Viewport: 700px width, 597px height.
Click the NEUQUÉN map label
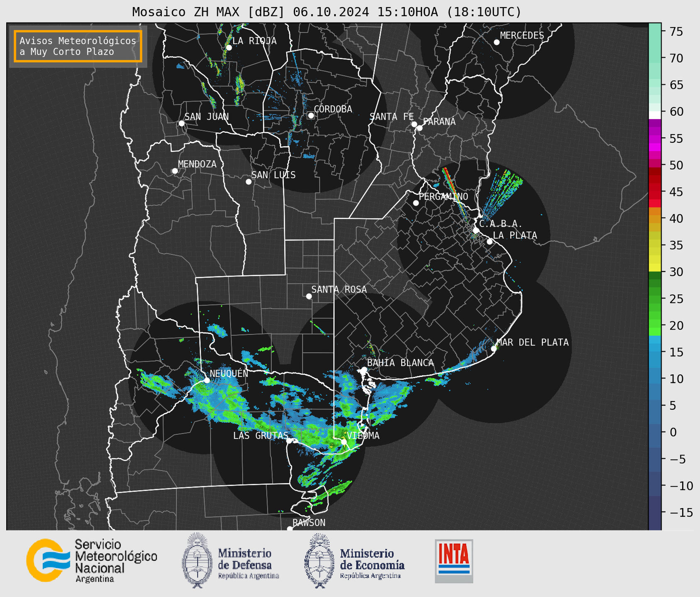[229, 374]
